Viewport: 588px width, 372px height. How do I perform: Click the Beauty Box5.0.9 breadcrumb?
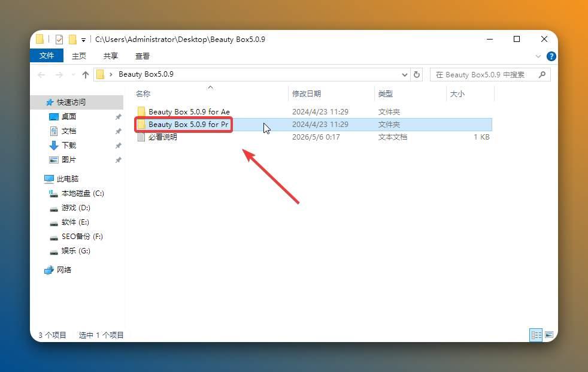pyautogui.click(x=146, y=74)
